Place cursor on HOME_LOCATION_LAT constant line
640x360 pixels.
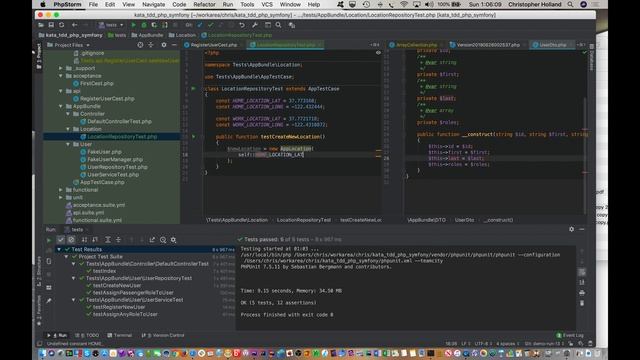pos(266,100)
